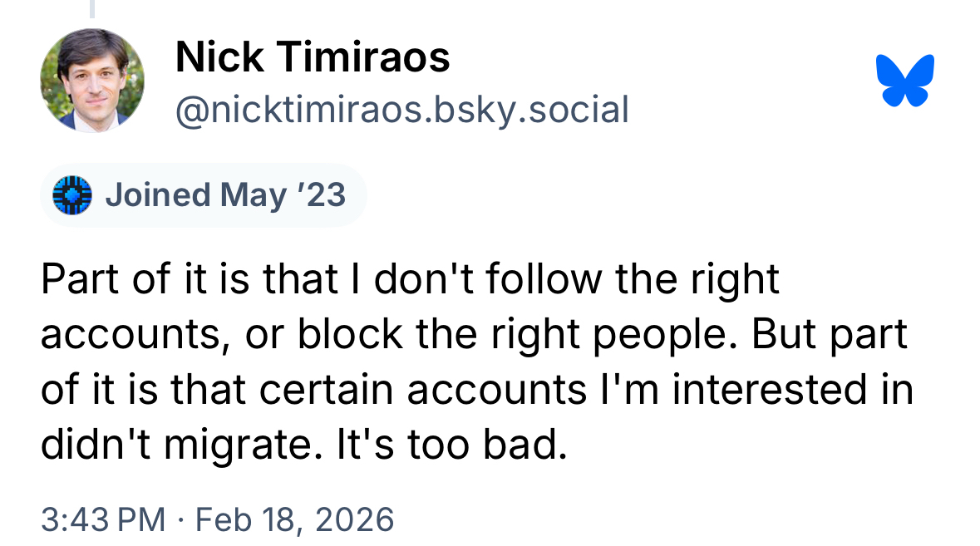
Task: Open the Nick Timiraos display name link
Action: 313,58
